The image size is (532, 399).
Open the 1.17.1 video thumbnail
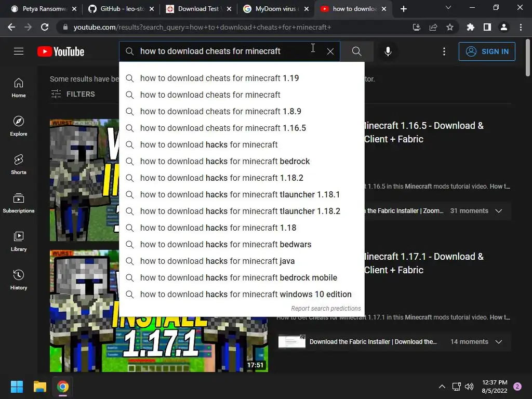[159, 344]
